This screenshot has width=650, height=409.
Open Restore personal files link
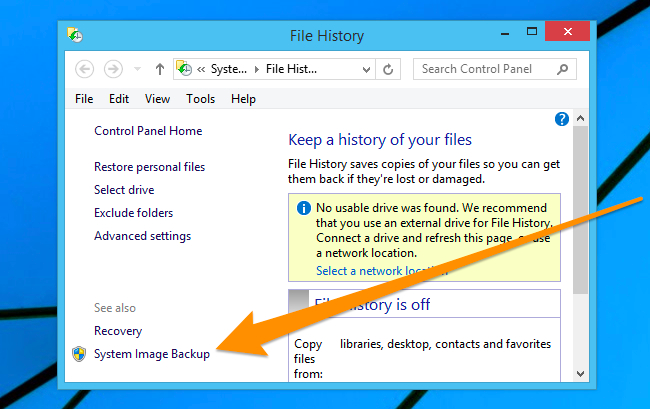click(149, 167)
